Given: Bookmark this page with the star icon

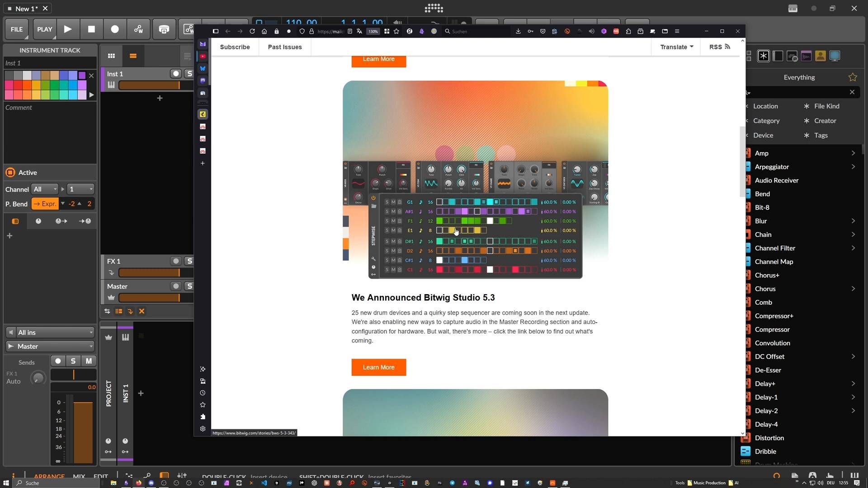Looking at the screenshot, I should coord(396,31).
